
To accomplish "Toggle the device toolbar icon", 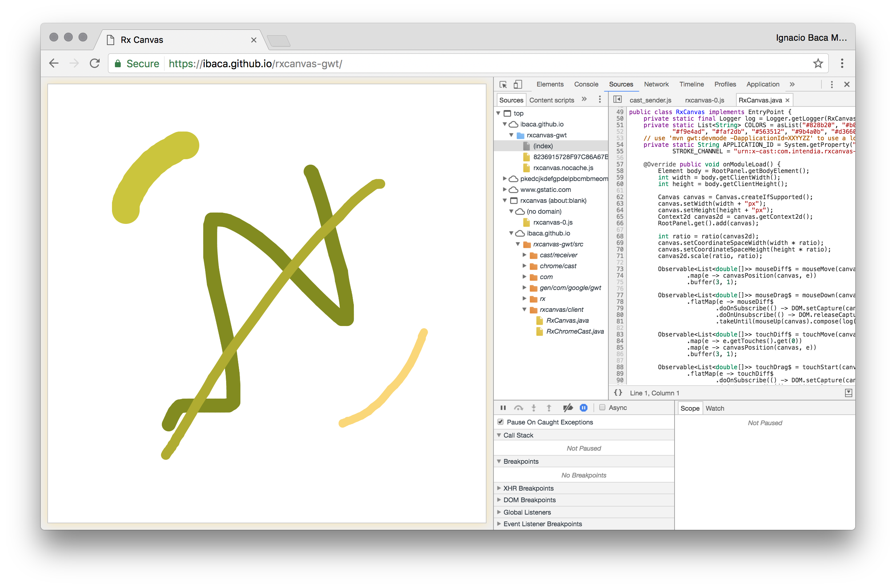I will [518, 84].
